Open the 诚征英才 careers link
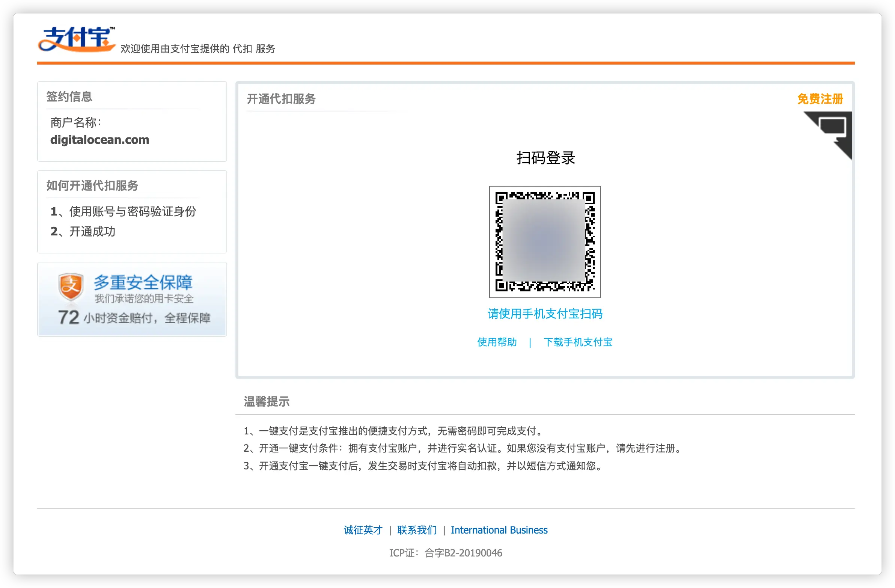Viewport: 895px width, 588px height. pos(363,530)
